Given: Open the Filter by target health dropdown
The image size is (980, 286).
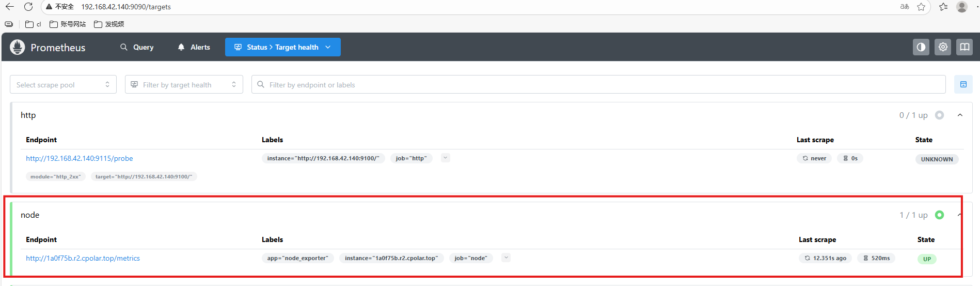Looking at the screenshot, I should (x=183, y=85).
